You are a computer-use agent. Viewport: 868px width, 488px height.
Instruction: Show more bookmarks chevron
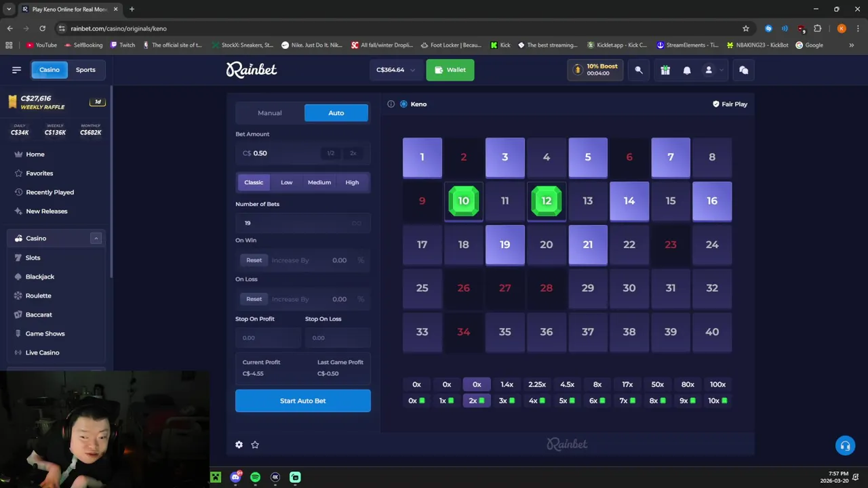tap(852, 45)
